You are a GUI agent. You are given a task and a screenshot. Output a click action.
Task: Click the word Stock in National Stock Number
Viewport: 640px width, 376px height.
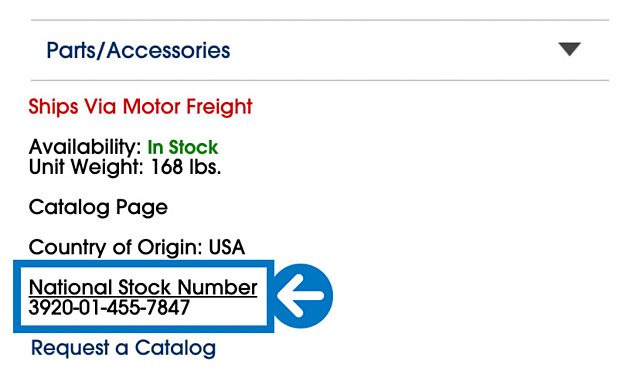pyautogui.click(x=145, y=287)
